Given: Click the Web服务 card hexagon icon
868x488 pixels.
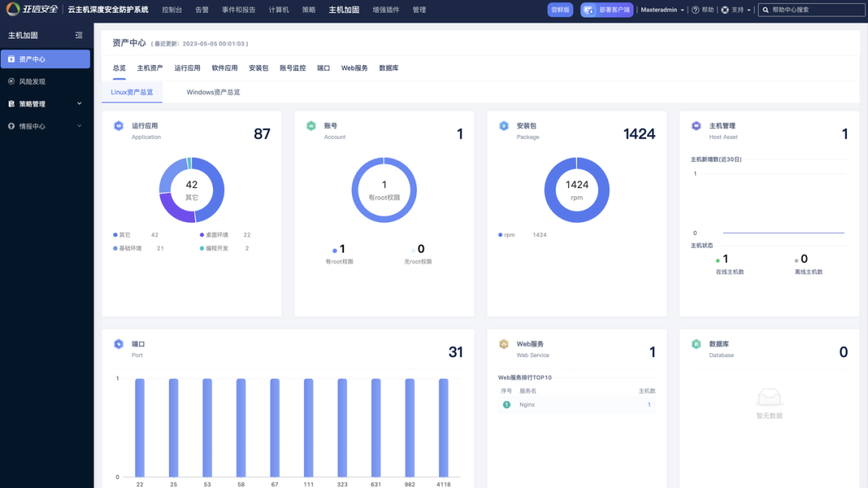Looking at the screenshot, I should coord(504,344).
